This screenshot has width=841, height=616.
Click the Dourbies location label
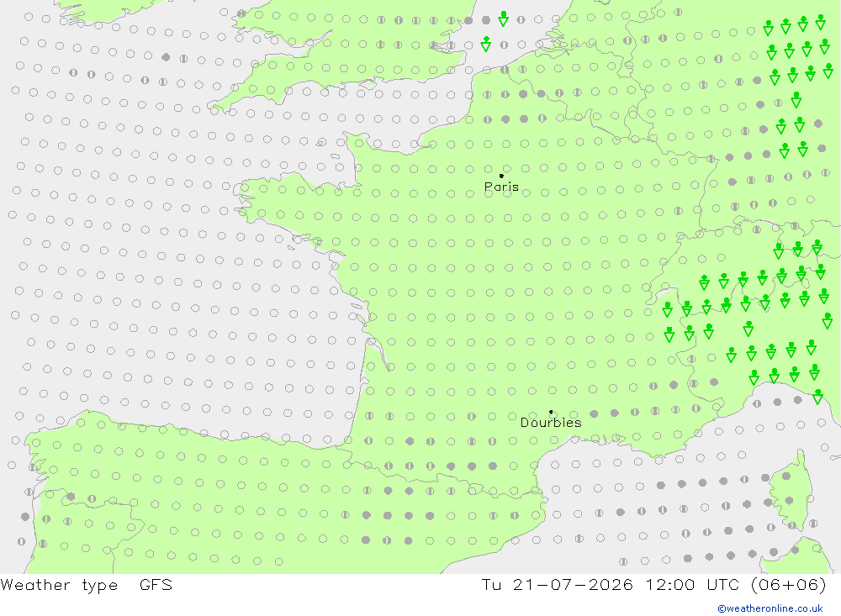click(551, 423)
